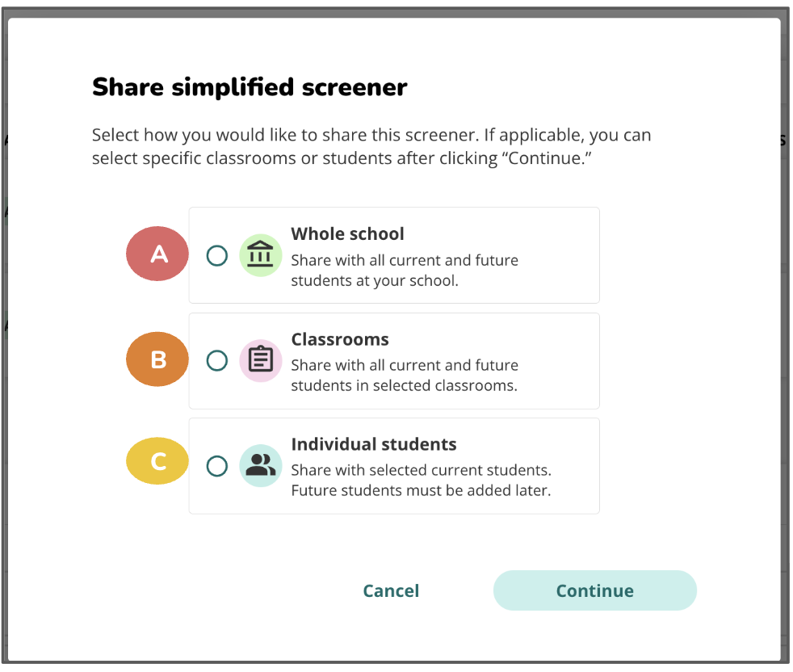Pick the Individual students radio button

pyautogui.click(x=217, y=466)
